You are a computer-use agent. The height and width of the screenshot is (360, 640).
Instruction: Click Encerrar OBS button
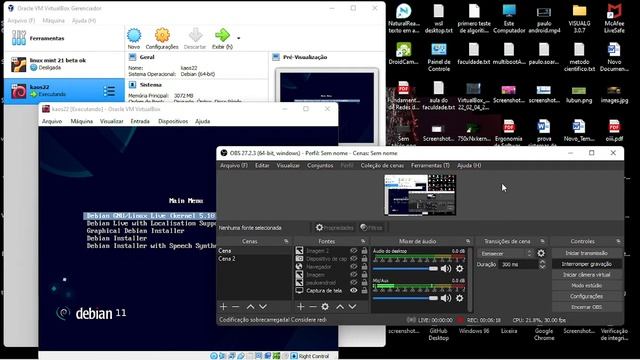[x=587, y=307]
